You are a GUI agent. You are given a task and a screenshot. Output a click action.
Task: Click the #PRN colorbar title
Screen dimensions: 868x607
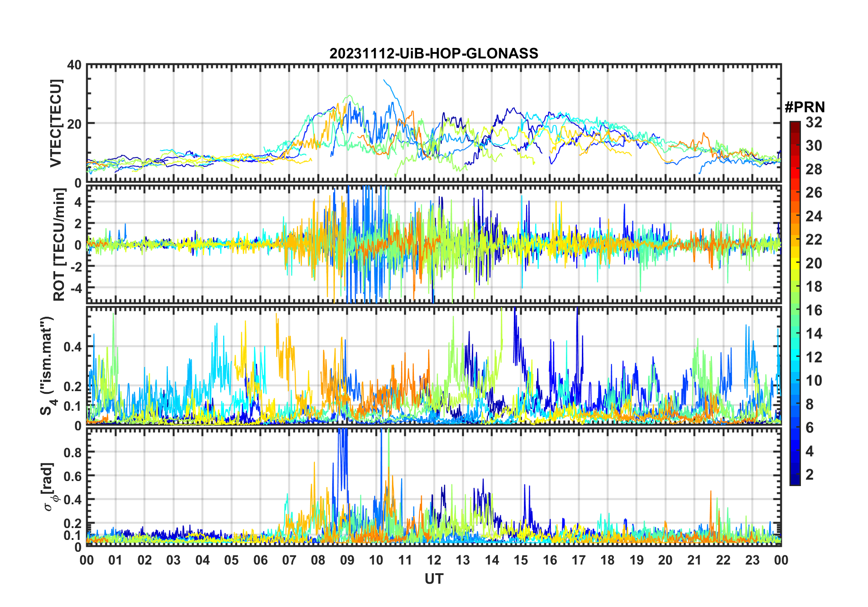point(805,107)
